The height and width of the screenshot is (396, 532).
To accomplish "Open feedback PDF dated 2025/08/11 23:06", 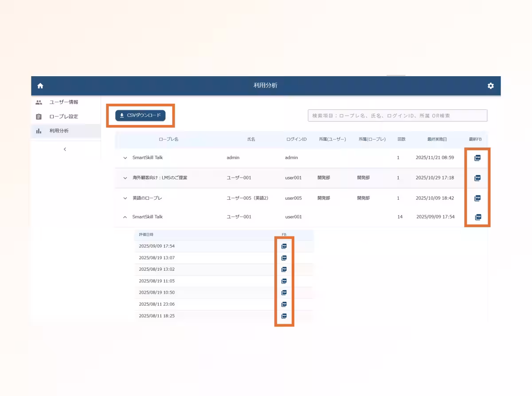I will [x=284, y=304].
